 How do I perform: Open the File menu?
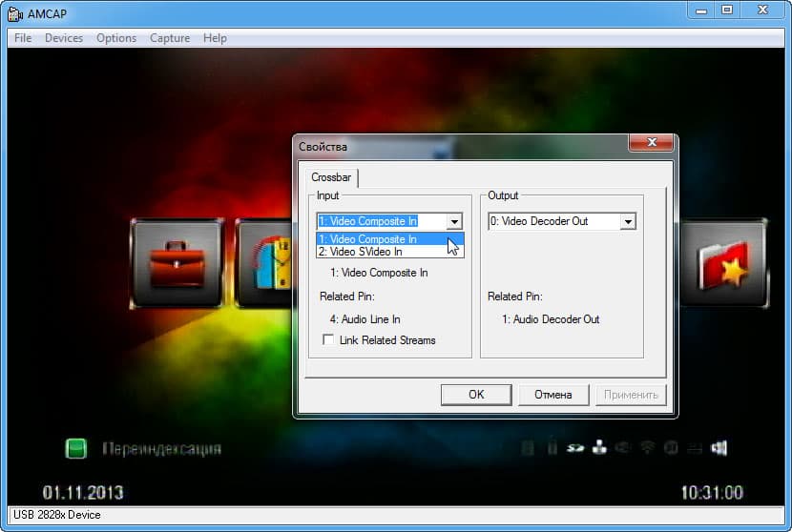pos(23,38)
